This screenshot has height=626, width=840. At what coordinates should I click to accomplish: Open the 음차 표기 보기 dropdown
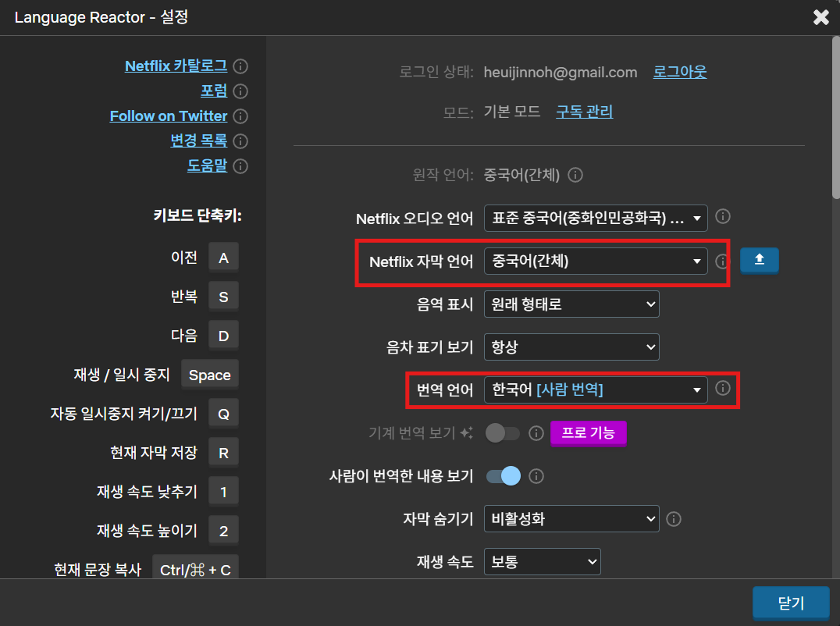click(571, 347)
